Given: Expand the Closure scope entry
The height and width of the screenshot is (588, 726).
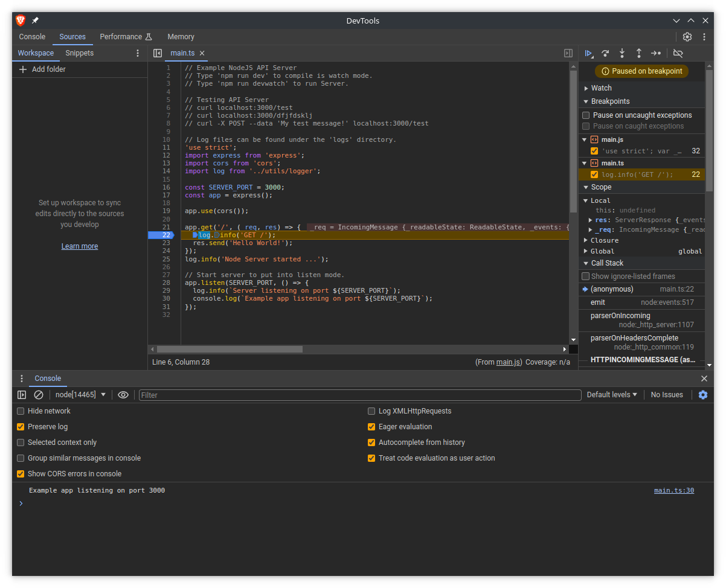Looking at the screenshot, I should (604, 240).
